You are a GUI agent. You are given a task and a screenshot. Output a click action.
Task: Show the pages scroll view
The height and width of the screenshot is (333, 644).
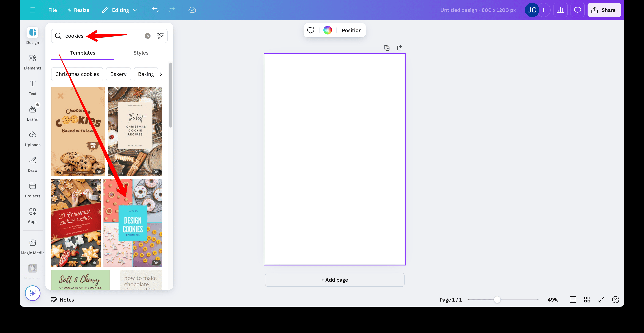coord(573,300)
